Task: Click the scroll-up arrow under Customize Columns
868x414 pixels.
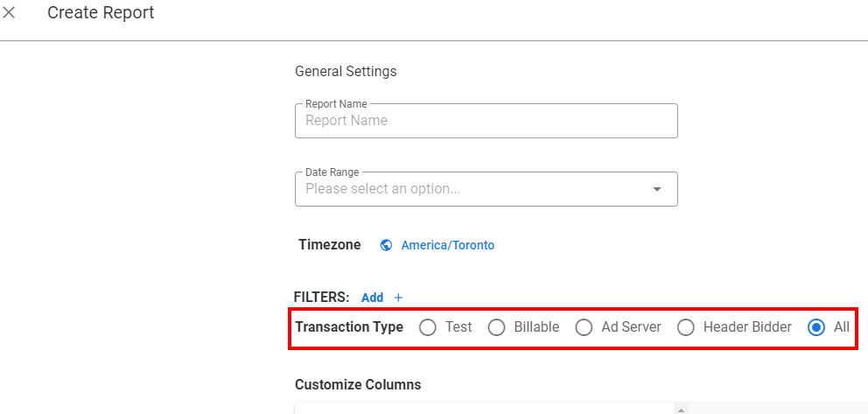Action: click(x=682, y=410)
